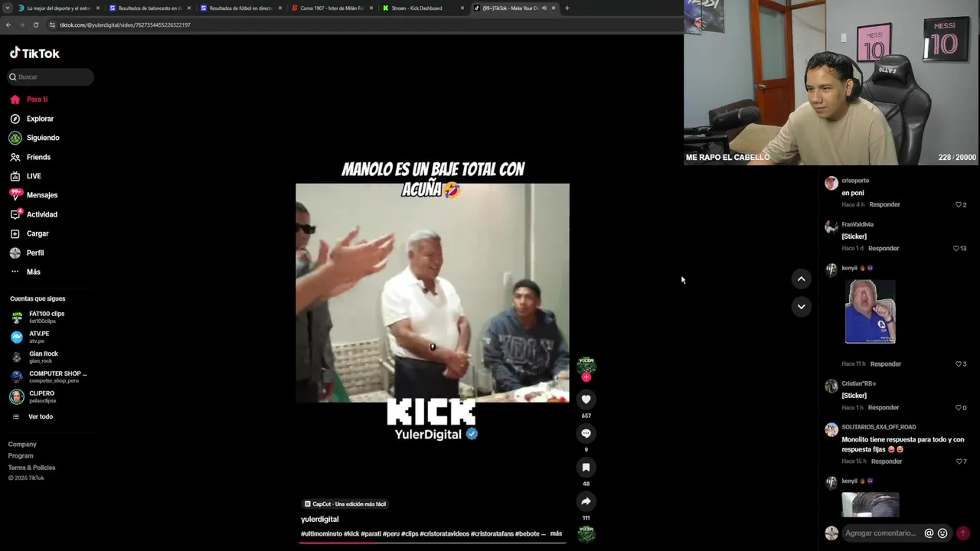Click the TikTok logo
The width and height of the screenshot is (980, 551).
click(34, 54)
